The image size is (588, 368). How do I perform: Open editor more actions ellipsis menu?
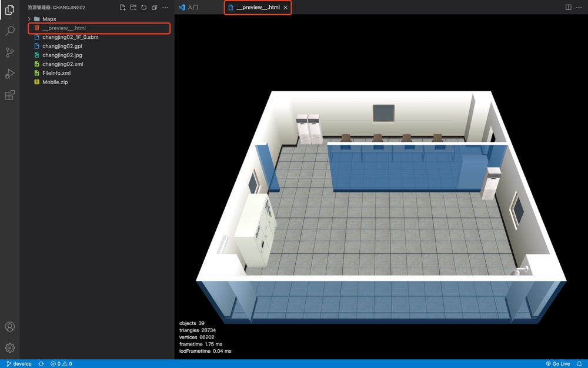coord(579,8)
